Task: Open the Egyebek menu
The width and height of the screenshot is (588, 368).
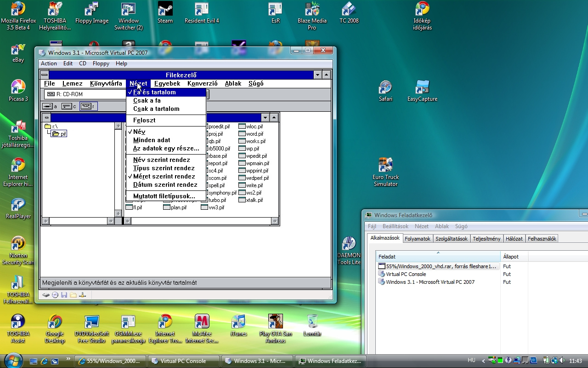Action: 167,83
